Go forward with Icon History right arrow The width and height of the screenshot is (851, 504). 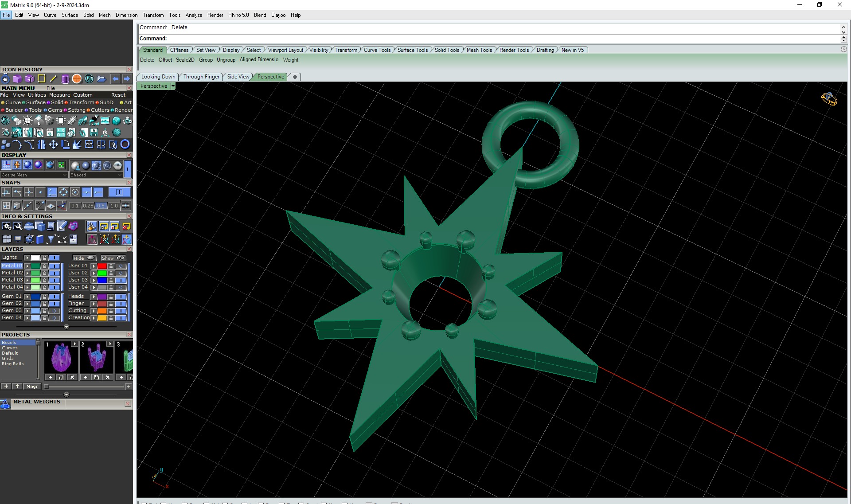127,79
